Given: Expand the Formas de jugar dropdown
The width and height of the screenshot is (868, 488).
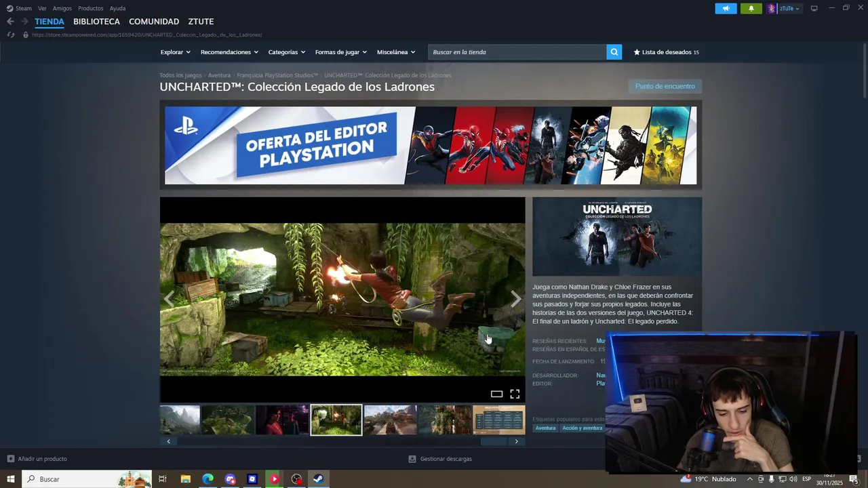Looking at the screenshot, I should click(340, 52).
